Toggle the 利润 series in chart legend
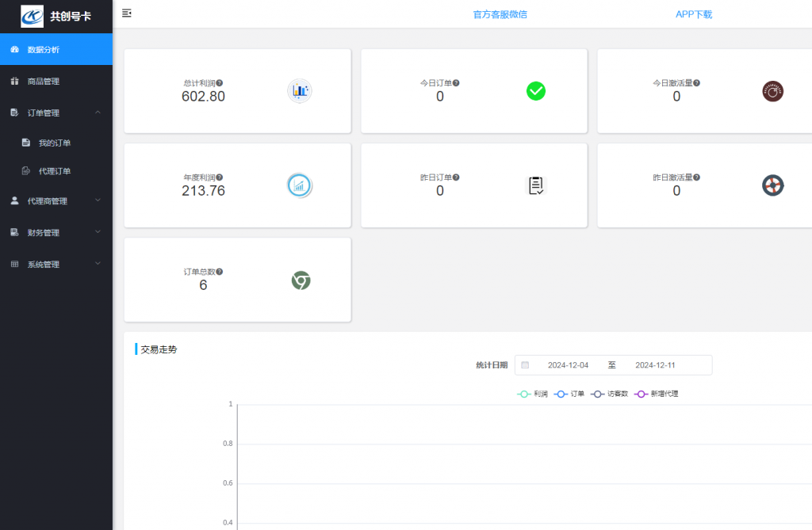The image size is (812, 530). (532, 394)
